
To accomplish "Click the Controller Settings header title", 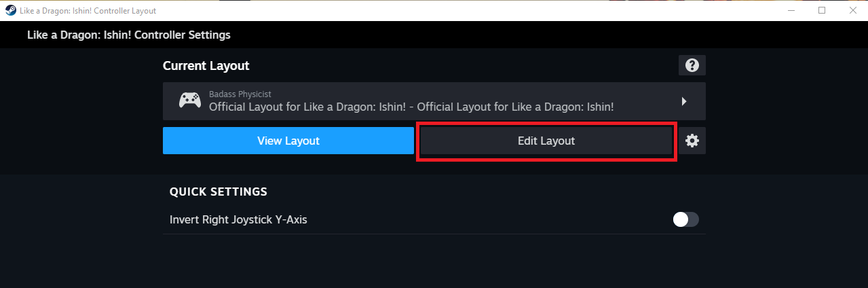I will point(129,35).
